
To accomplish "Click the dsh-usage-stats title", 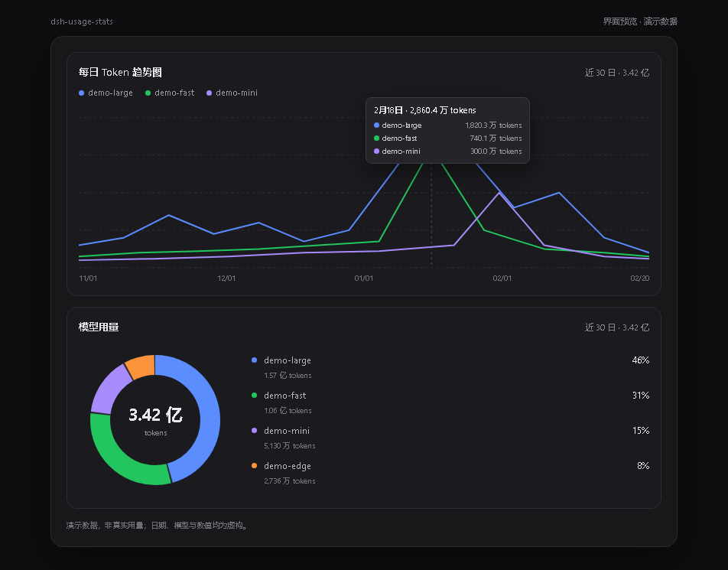I will click(x=82, y=21).
